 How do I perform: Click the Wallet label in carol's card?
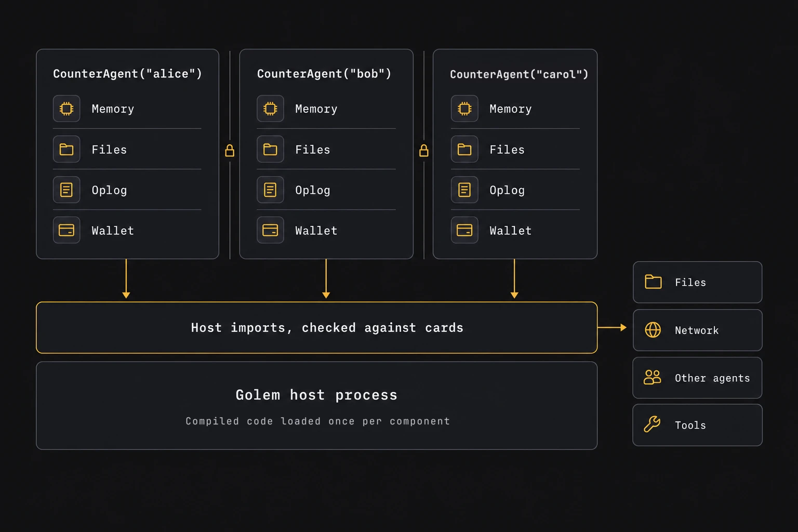(511, 231)
